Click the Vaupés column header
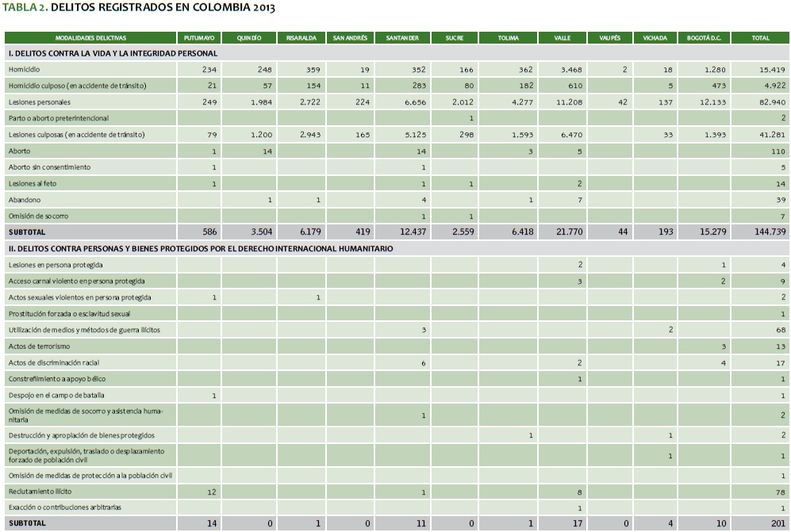Viewport: 791px width, 532px height. pos(610,38)
